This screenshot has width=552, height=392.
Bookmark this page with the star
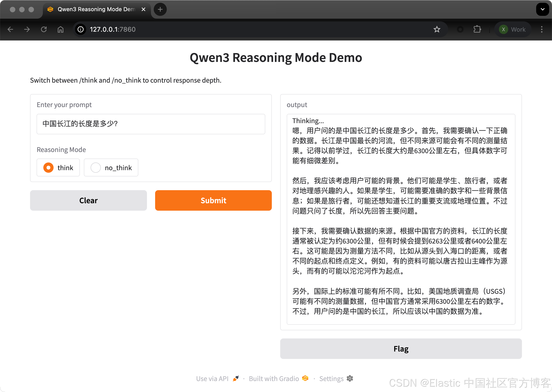click(x=437, y=30)
